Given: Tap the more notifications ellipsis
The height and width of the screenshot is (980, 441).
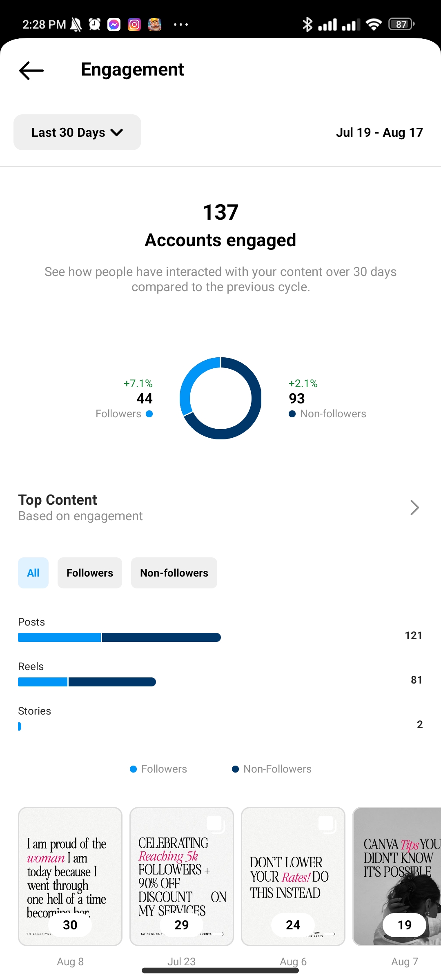Looking at the screenshot, I should tap(181, 24).
